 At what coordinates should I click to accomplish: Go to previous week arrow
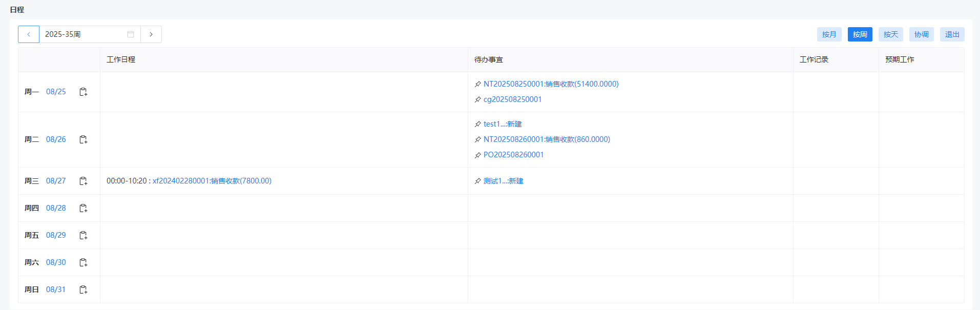click(29, 34)
